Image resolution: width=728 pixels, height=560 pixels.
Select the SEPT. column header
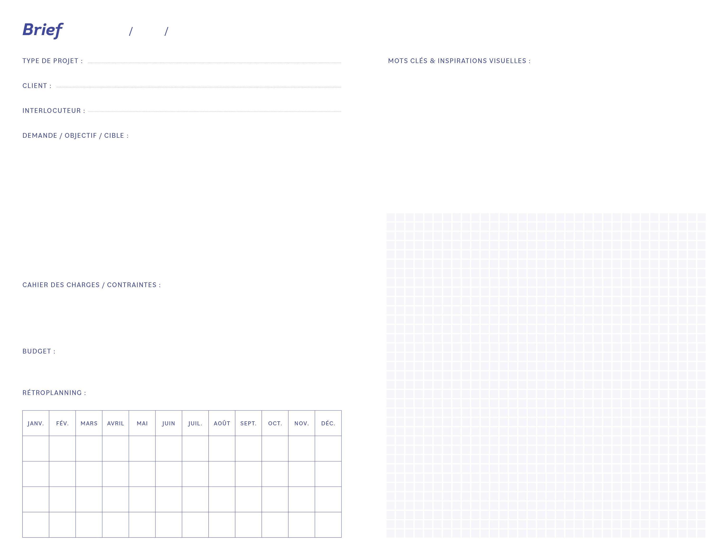[x=248, y=423]
